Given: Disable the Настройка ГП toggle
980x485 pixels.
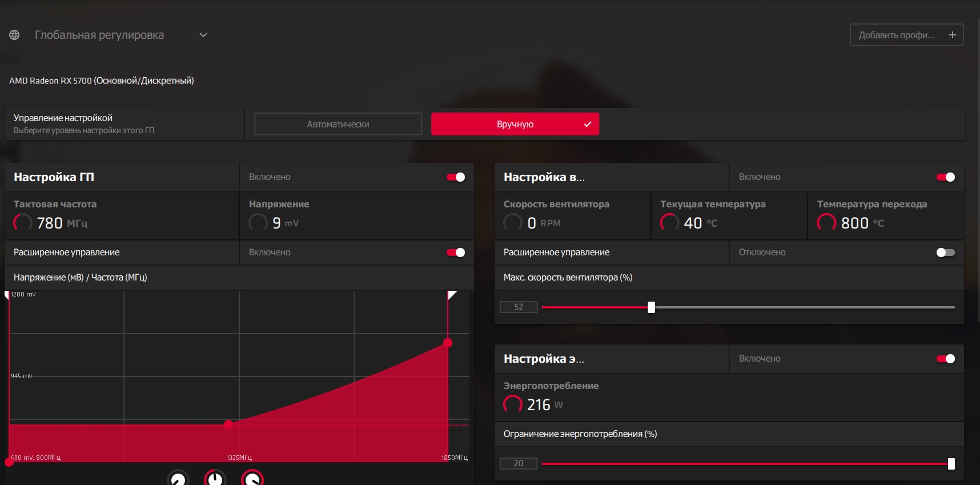Looking at the screenshot, I should click(x=456, y=177).
